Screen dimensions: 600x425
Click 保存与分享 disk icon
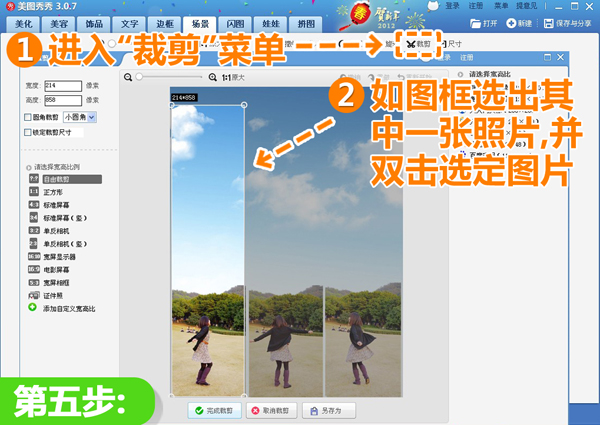548,23
